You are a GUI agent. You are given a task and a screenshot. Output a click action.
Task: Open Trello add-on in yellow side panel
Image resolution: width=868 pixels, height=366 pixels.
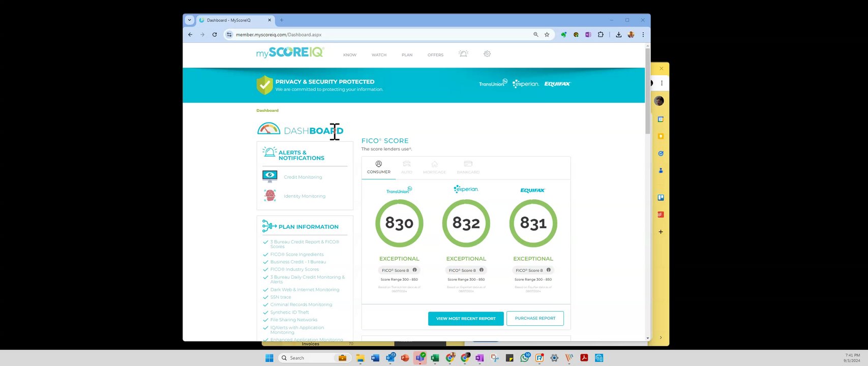[x=661, y=198]
